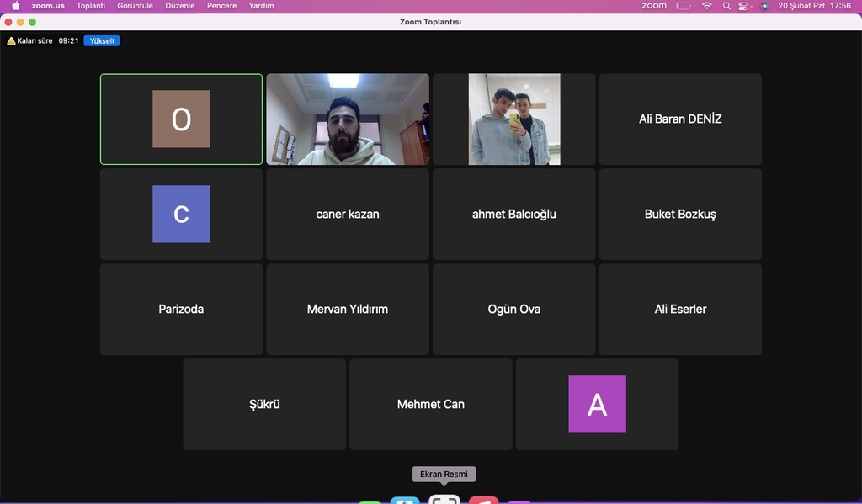Open the Düzenle menu
This screenshot has height=504, width=862.
(180, 6)
